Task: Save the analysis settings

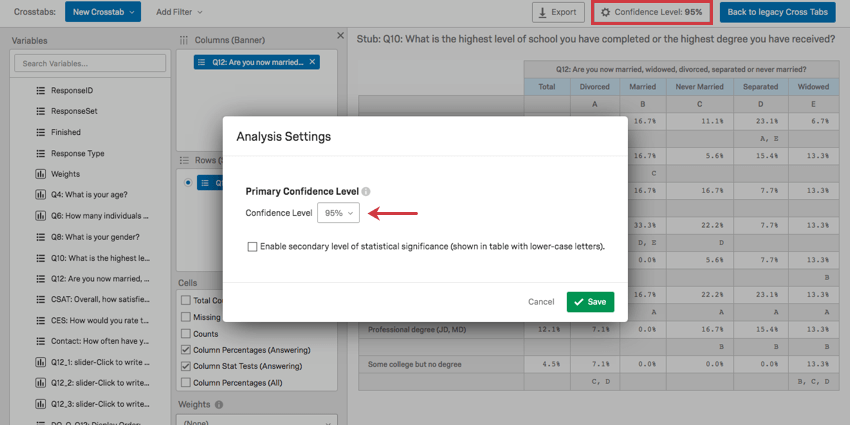Action: click(x=590, y=301)
